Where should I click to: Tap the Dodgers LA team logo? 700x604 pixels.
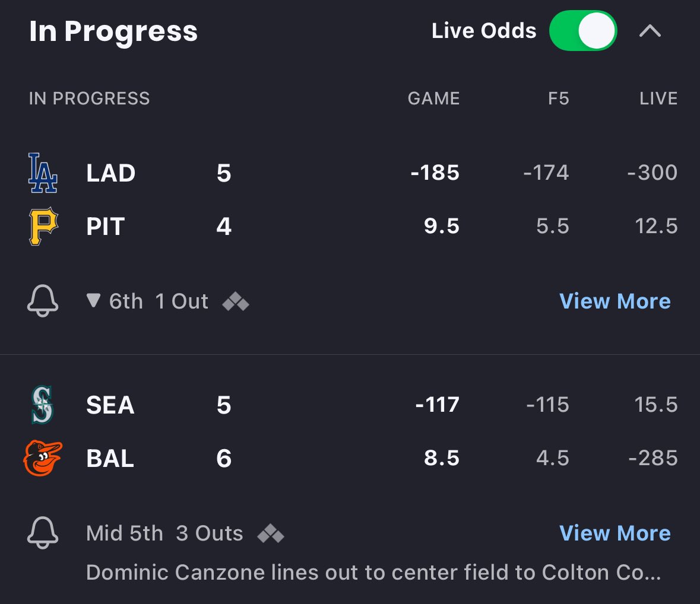pyautogui.click(x=43, y=173)
